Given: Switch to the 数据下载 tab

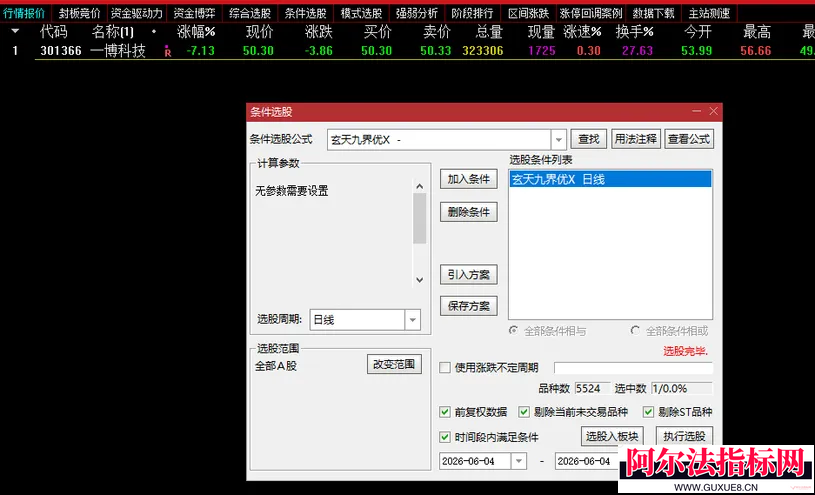Looking at the screenshot, I should (653, 13).
